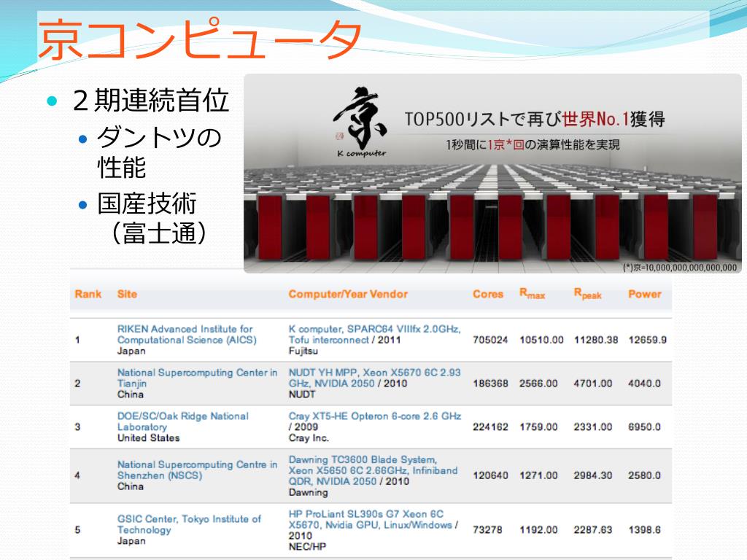Click the Rmax value 1271.00
Viewport: 747px width, 560px height.
538,475
